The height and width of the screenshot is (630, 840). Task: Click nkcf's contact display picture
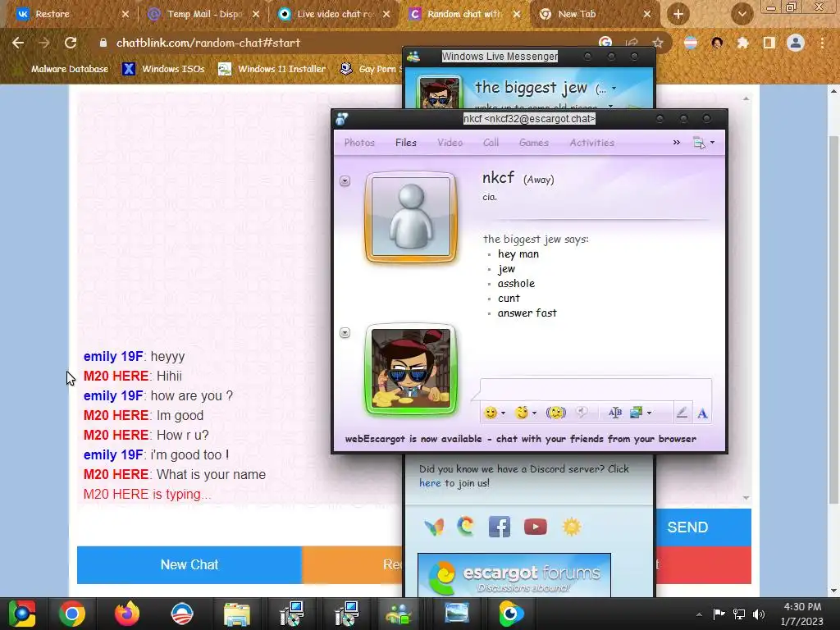[x=411, y=217]
